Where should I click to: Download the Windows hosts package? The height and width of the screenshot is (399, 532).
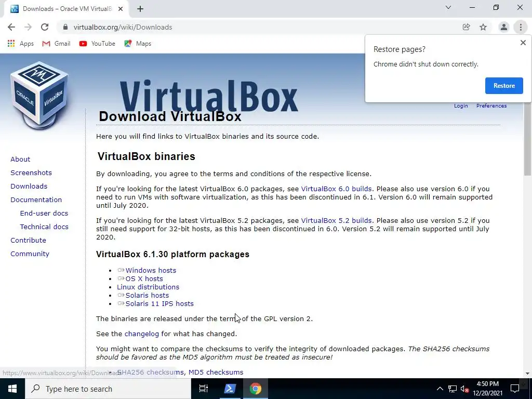click(x=151, y=270)
